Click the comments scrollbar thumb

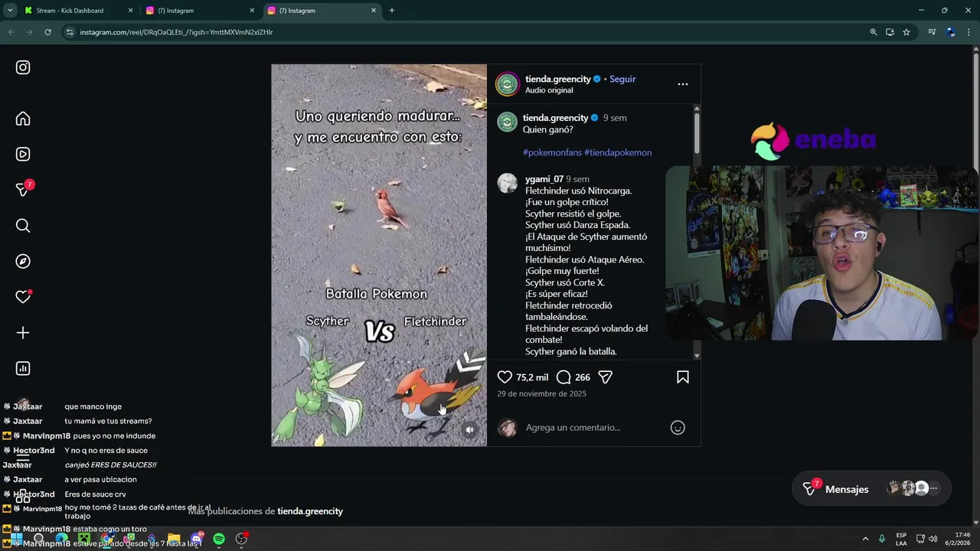click(697, 134)
